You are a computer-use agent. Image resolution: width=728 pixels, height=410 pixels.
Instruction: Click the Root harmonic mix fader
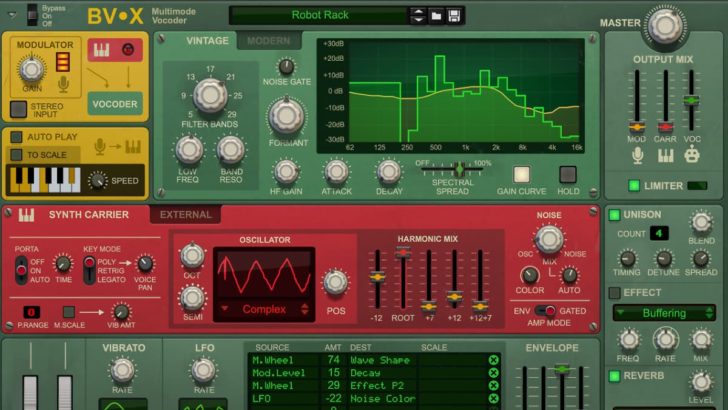pos(403,253)
